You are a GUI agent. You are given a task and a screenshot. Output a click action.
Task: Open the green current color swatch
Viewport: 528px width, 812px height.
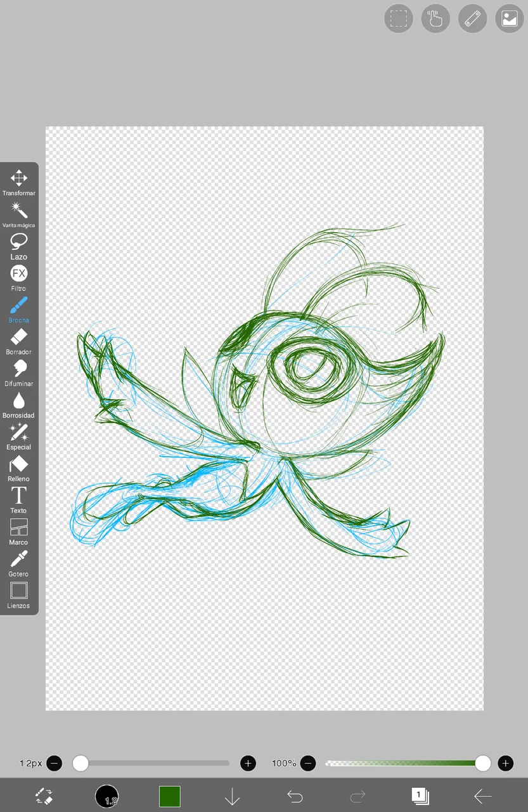tap(169, 796)
